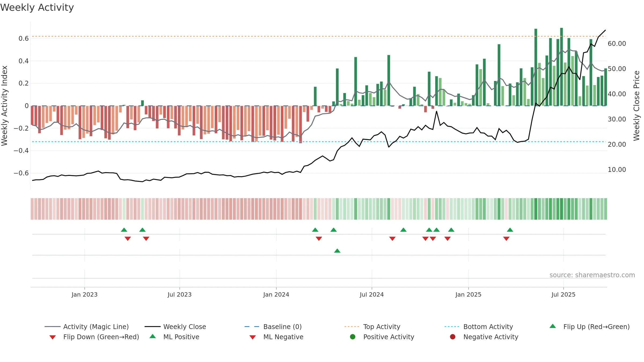Click the 30.00 price axis tick
Image resolution: width=644 pixels, height=362 pixels.
tap(617, 119)
